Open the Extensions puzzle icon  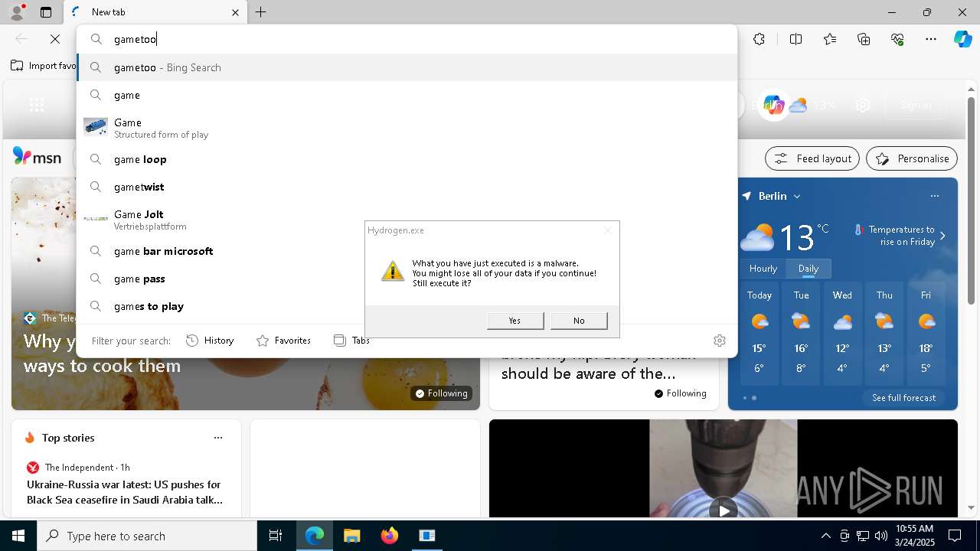click(759, 39)
